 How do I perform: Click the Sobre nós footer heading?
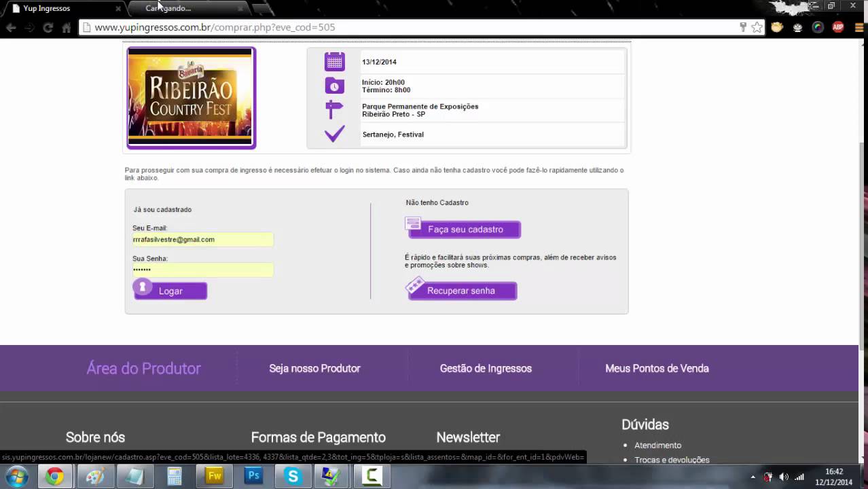point(95,437)
